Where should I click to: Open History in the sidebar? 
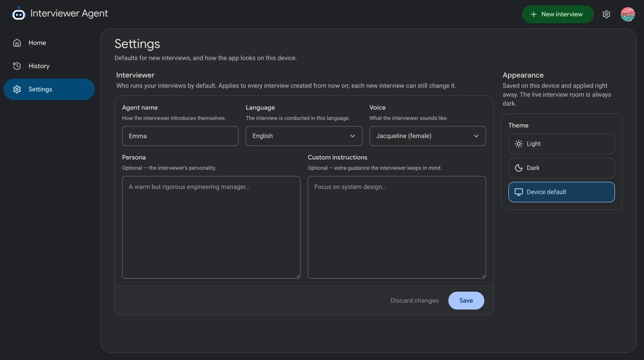tap(49, 66)
